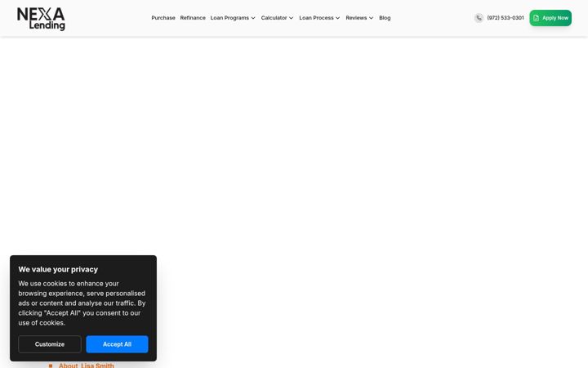Screen dimensions: 588x368
Task: Expand the Calculator chevron arrow
Action: coord(291,18)
